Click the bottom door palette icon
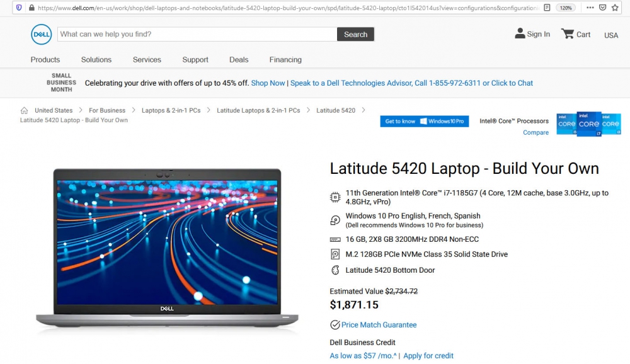 335,270
